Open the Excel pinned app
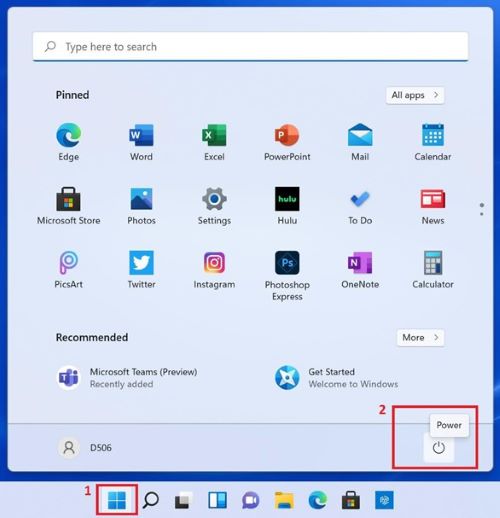The width and height of the screenshot is (500, 518). point(214,142)
